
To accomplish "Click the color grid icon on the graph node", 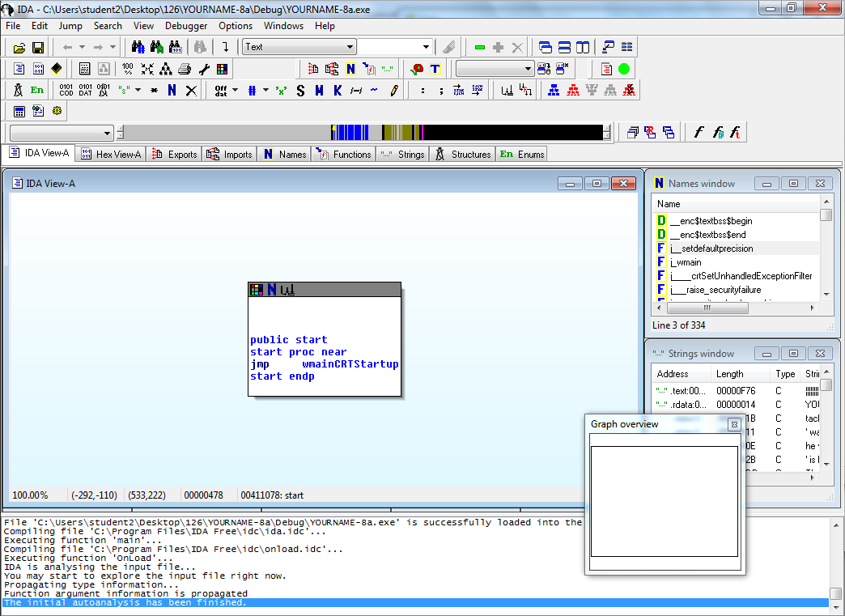I will tap(257, 290).
